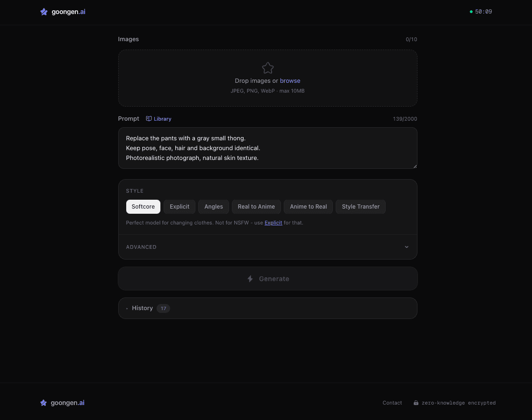Click the lightning bolt icon on Generate
The image size is (532, 420).
[x=250, y=279]
